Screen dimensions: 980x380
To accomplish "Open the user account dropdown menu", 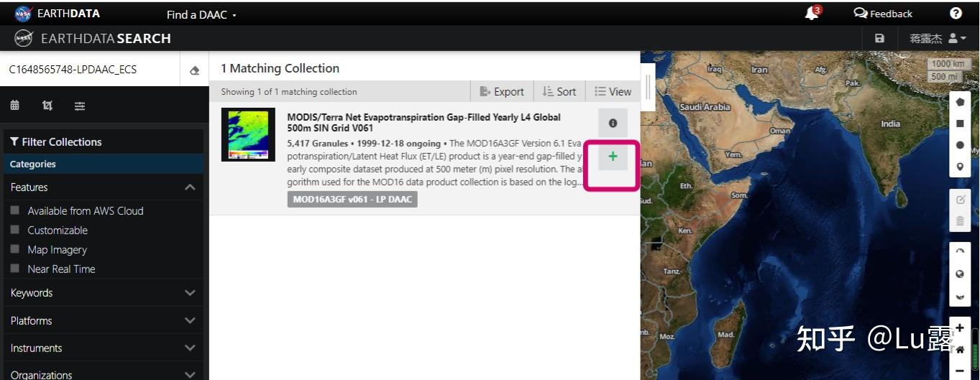I will coord(938,39).
